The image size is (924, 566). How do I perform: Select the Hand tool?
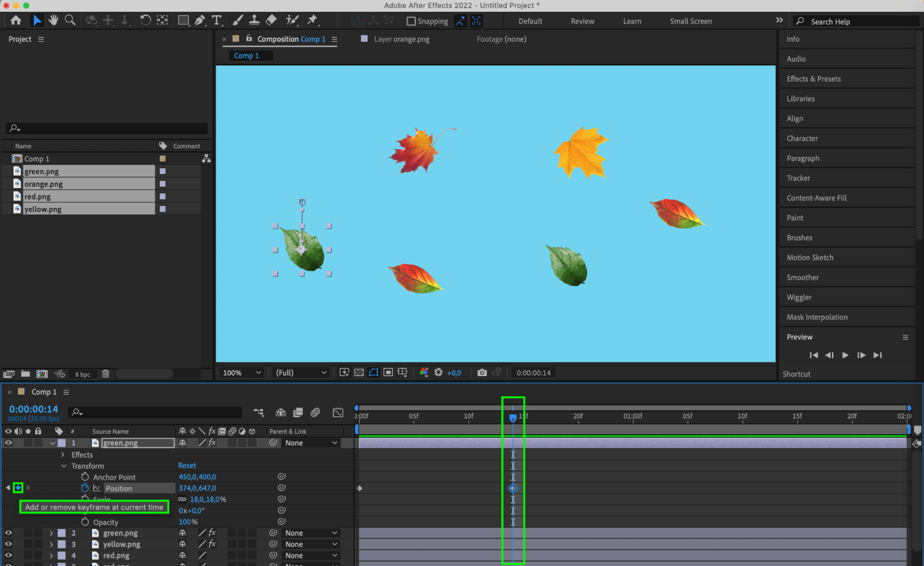coord(53,20)
